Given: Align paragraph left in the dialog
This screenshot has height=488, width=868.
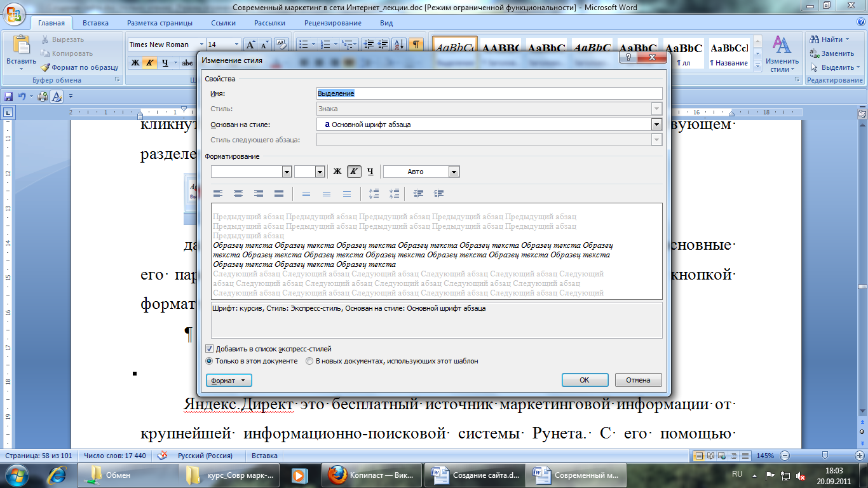Looking at the screenshot, I should 218,193.
